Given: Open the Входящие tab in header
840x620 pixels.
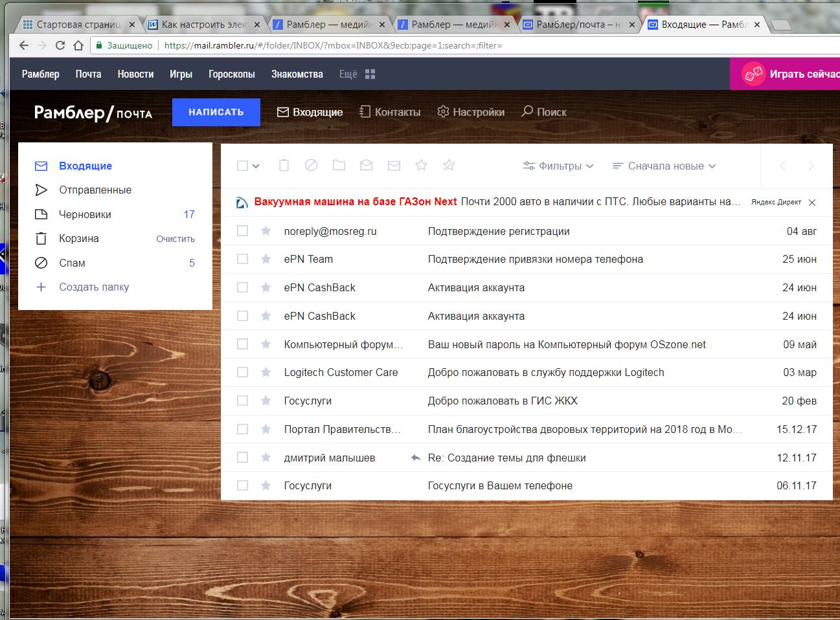Looking at the screenshot, I should (310, 112).
